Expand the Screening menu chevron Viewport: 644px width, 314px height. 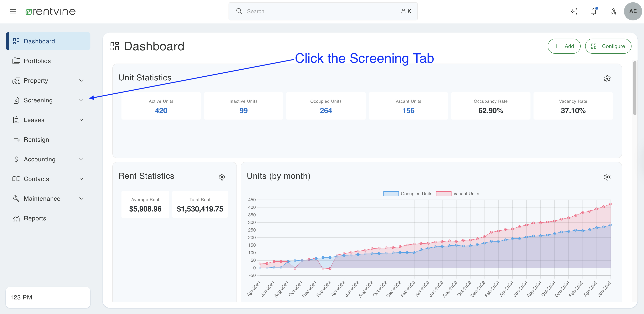click(x=81, y=100)
